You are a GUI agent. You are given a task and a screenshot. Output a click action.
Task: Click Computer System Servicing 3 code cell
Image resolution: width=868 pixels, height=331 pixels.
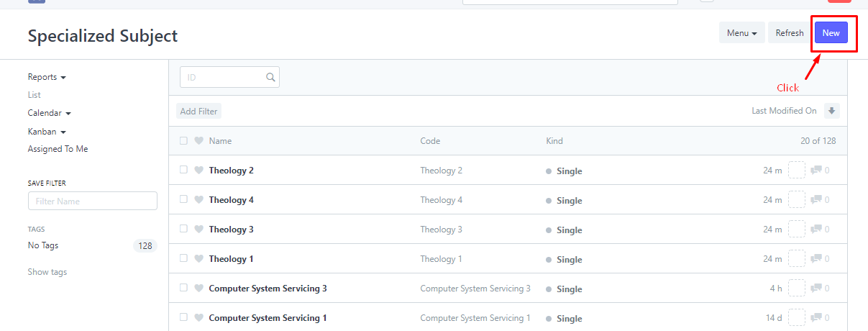click(475, 289)
